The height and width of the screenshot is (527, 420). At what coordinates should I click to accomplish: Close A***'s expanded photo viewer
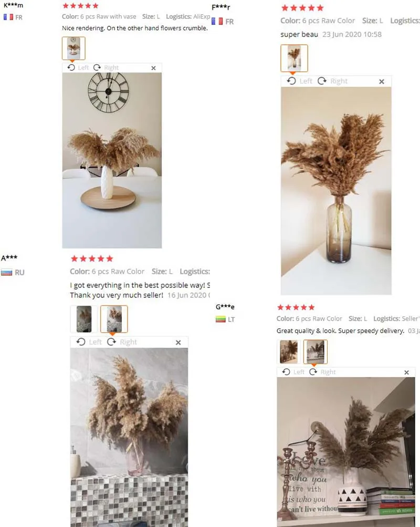click(x=178, y=342)
